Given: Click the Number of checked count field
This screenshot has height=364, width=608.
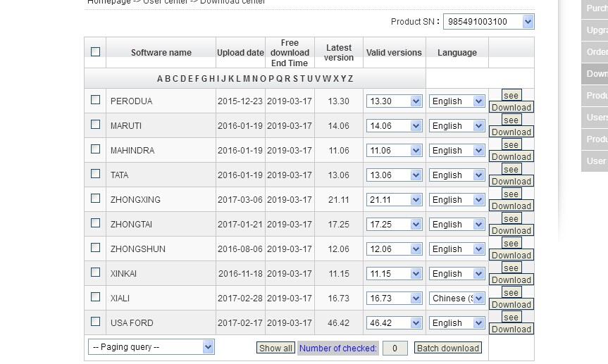Looking at the screenshot, I should (395, 348).
